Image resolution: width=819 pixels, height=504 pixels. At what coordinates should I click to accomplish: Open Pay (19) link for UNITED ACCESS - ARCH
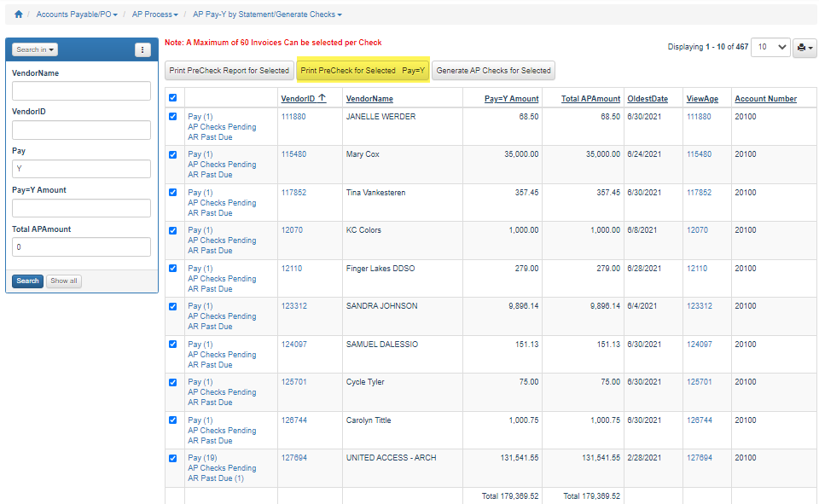(203, 458)
